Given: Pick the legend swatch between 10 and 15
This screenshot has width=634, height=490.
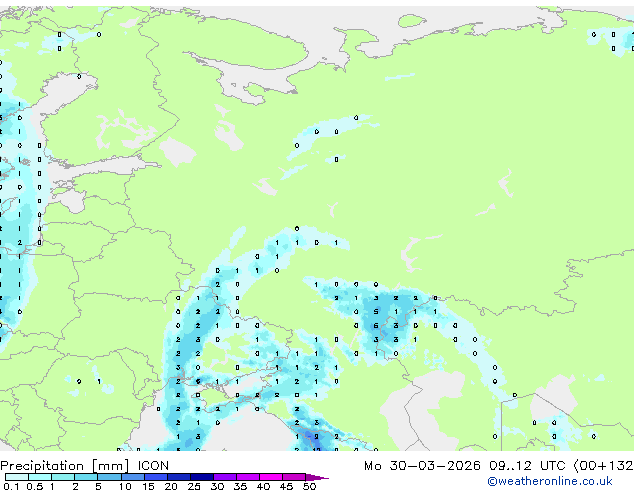Looking at the screenshot, I should click(132, 477).
